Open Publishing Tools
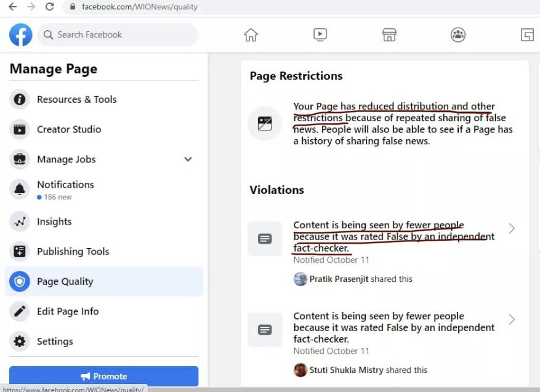Image resolution: width=540 pixels, height=392 pixels. click(103, 252)
